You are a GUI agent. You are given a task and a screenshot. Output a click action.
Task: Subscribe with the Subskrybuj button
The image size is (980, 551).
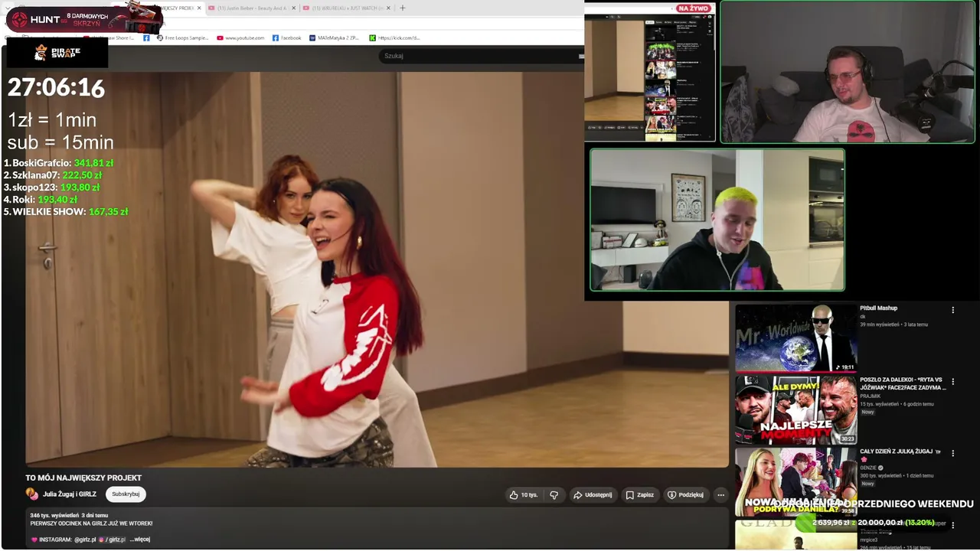tap(126, 494)
